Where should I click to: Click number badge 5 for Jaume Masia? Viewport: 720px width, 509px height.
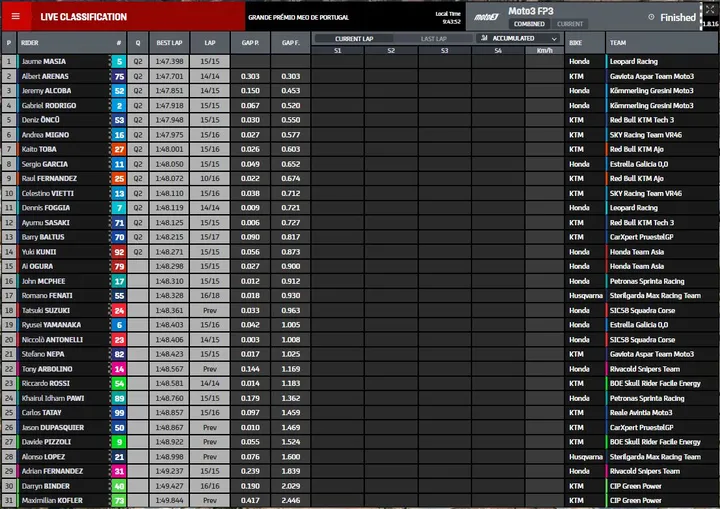click(x=119, y=61)
